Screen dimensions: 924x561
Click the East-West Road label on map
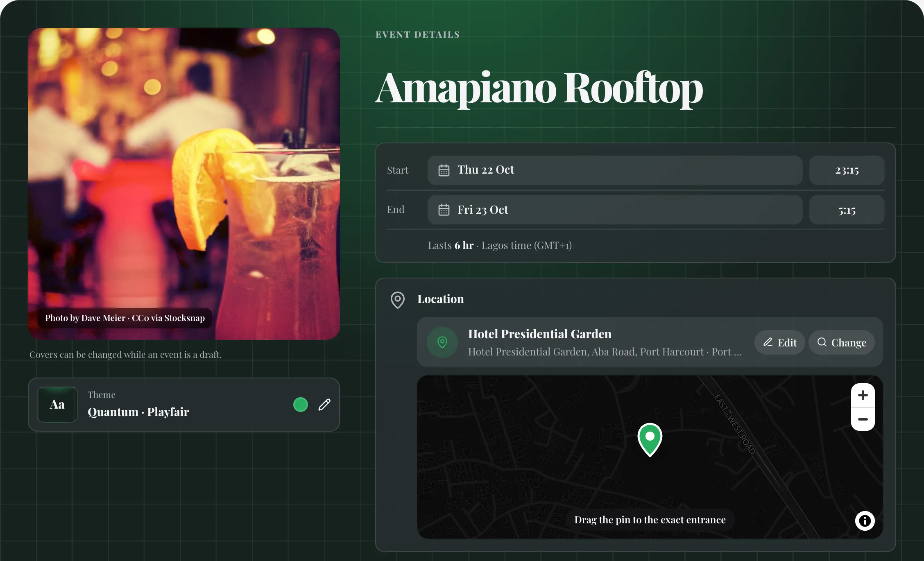pos(734,424)
